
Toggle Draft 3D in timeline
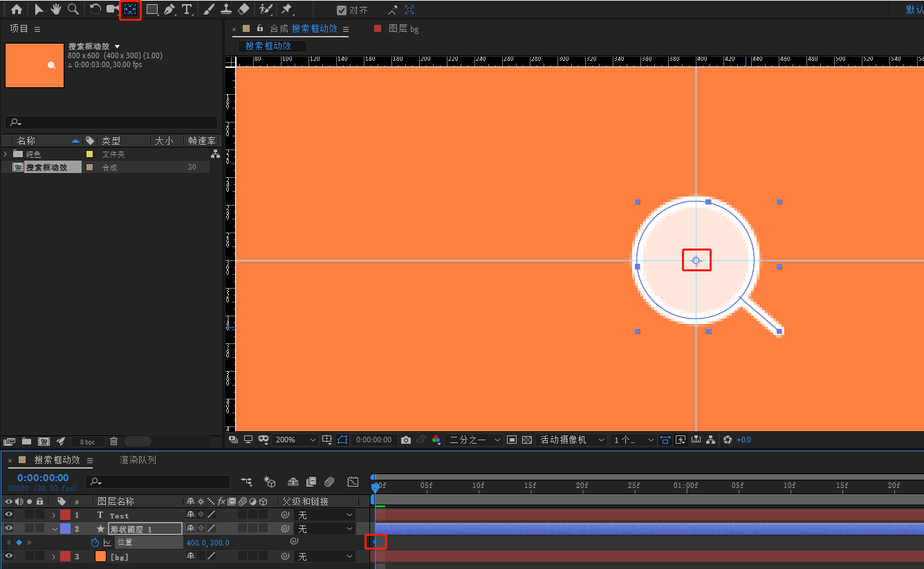point(270,481)
